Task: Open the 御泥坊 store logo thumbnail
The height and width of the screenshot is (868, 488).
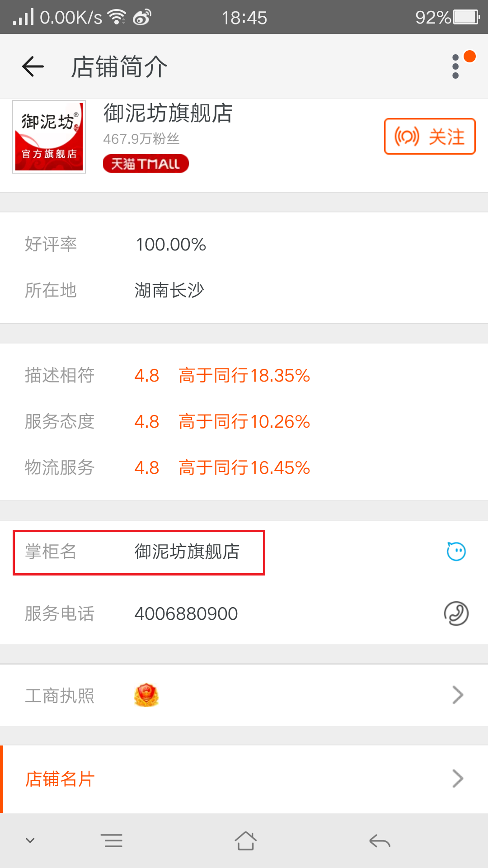Action: click(x=49, y=137)
